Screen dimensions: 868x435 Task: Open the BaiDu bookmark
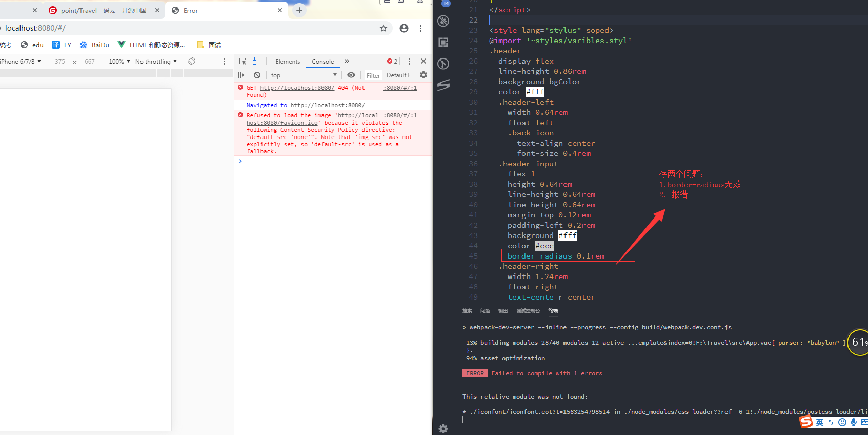(94, 45)
